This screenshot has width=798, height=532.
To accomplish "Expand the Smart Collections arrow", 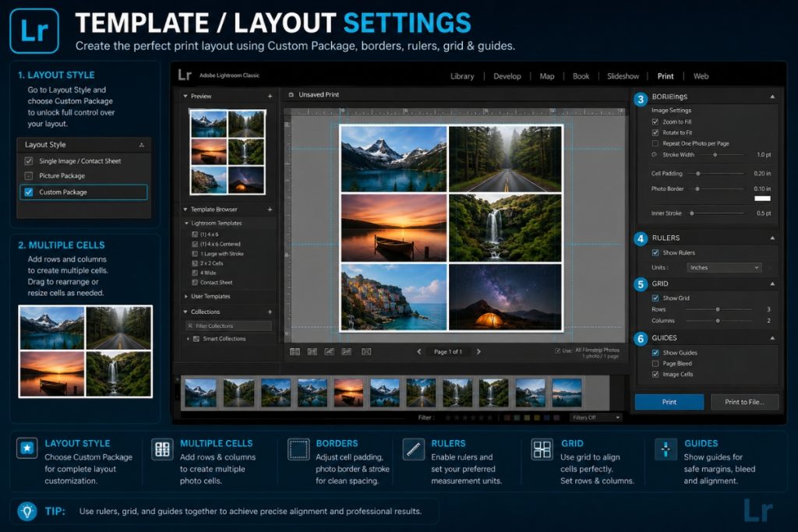I will 188,339.
